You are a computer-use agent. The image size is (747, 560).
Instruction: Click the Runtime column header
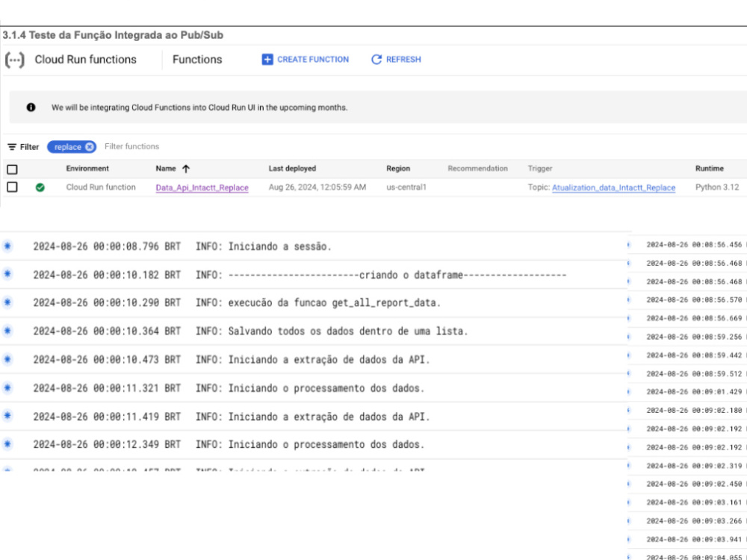pos(710,169)
